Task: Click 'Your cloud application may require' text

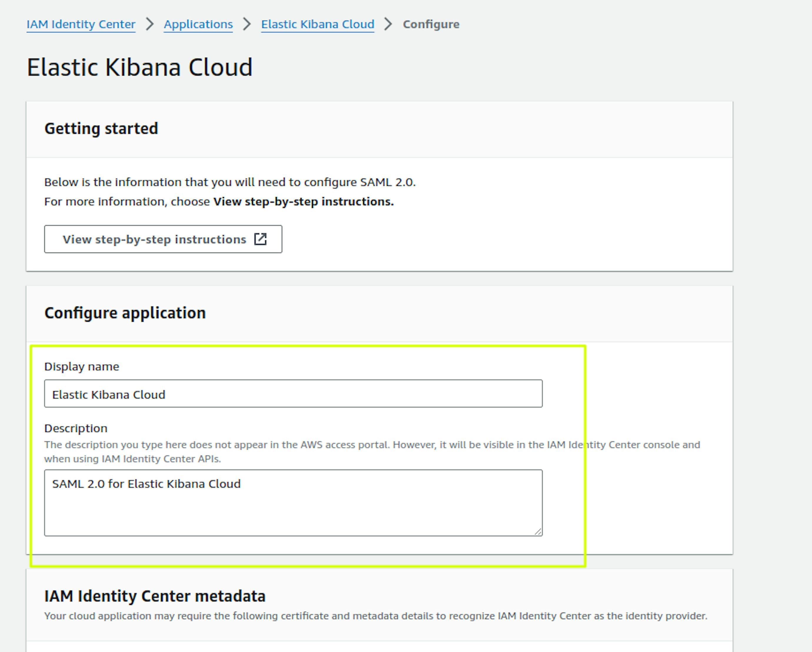Action: point(376,616)
